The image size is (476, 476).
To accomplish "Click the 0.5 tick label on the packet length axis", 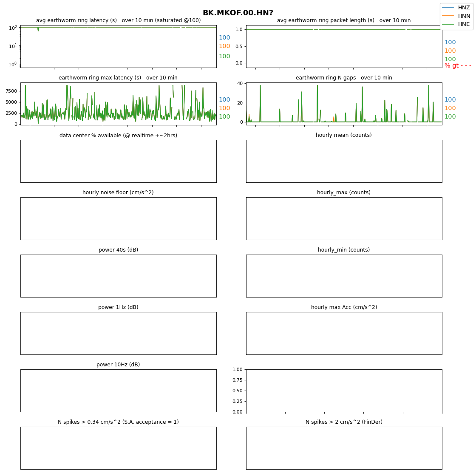I will coord(239,46).
